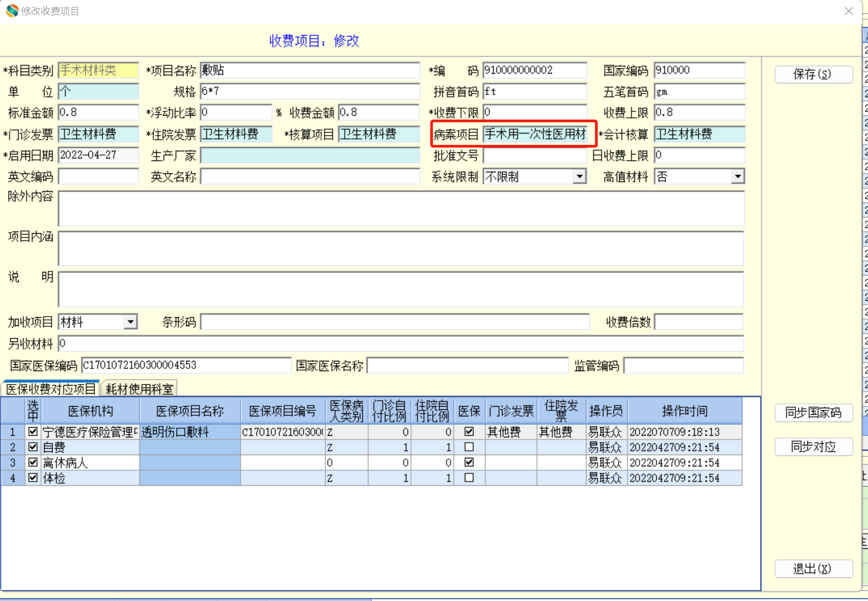Click the 同步国家码 button
Viewport: 868px width, 601px height.
pyautogui.click(x=813, y=413)
